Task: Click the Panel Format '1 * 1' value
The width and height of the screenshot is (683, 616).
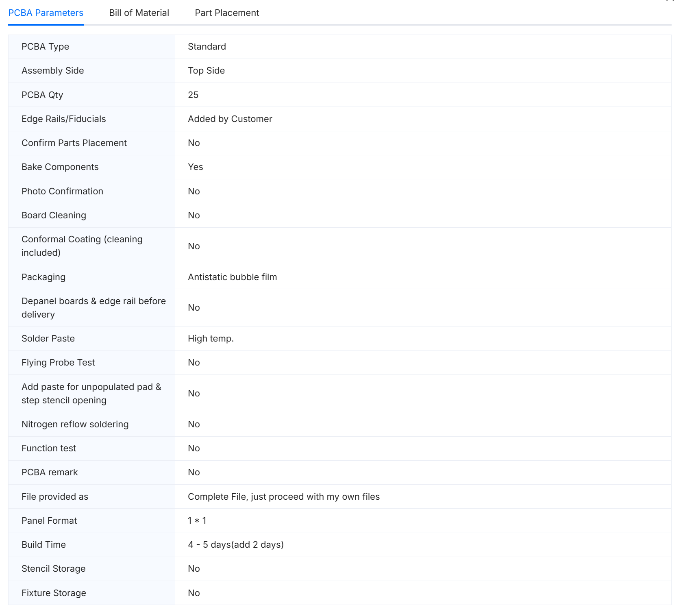Action: pos(197,521)
